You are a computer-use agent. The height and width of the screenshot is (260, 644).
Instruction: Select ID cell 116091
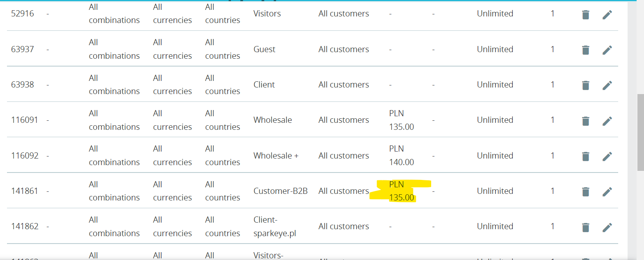point(25,120)
